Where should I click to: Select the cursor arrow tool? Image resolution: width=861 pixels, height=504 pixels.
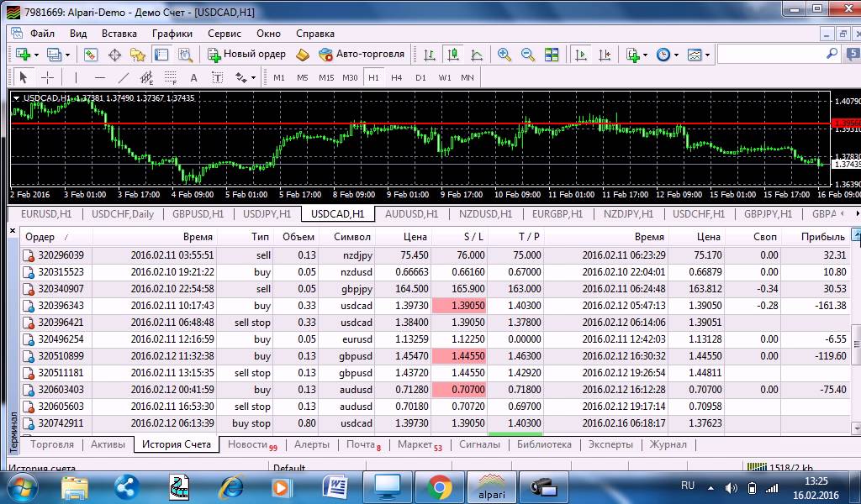point(23,77)
